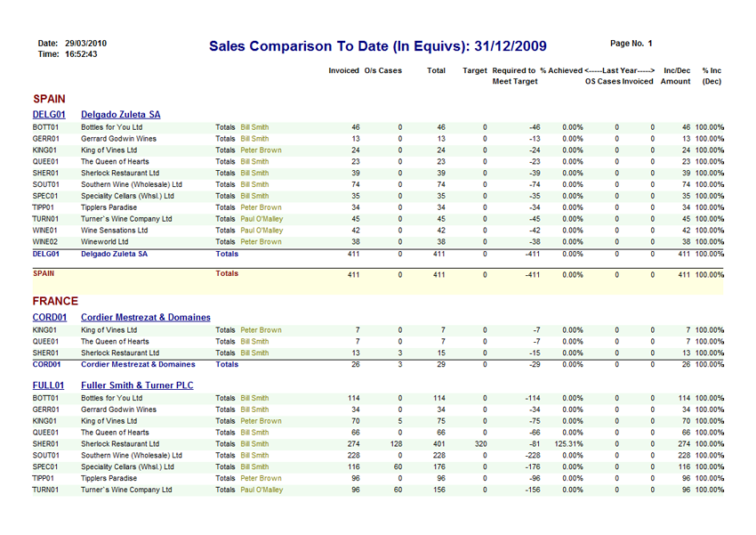Click the SPAIN Totals summary row label
This screenshot has height=535, width=756.
tap(227, 273)
